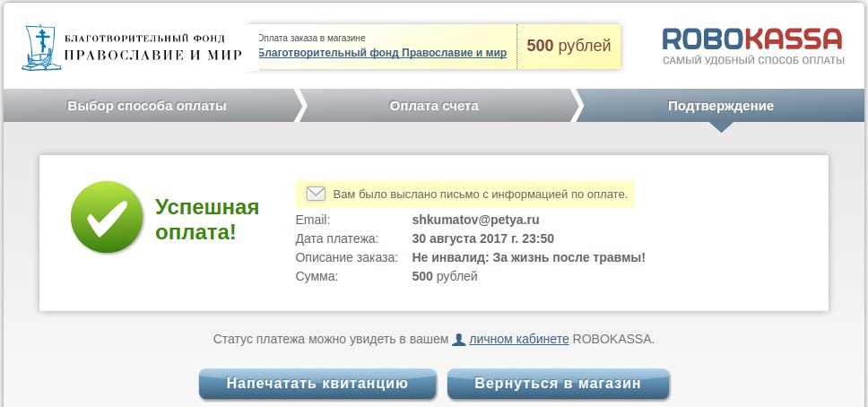Click the Вернуться в магазин button
The width and height of the screenshot is (868, 407).
click(558, 384)
